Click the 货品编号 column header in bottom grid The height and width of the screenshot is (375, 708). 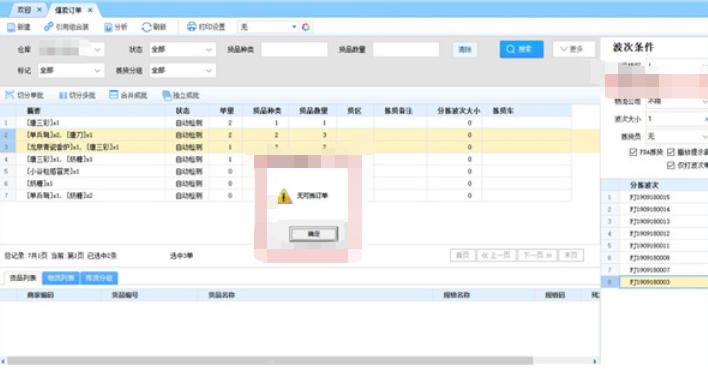pyautogui.click(x=125, y=295)
